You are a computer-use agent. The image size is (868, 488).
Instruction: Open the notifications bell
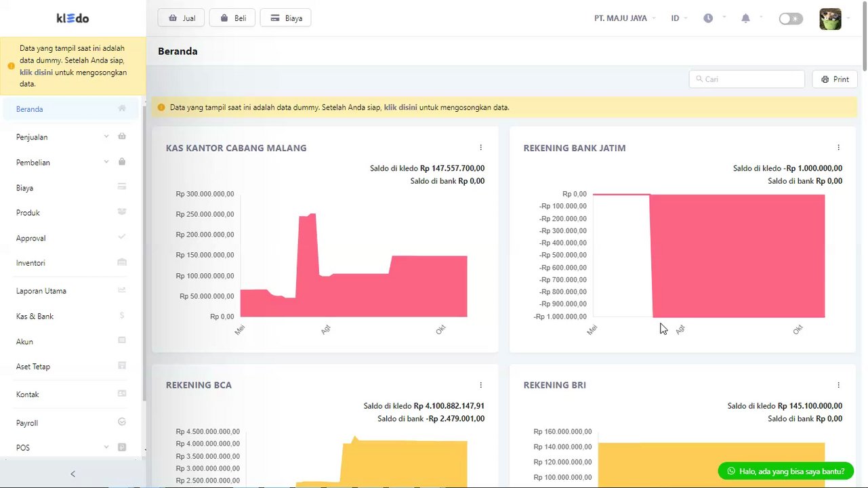(x=745, y=18)
